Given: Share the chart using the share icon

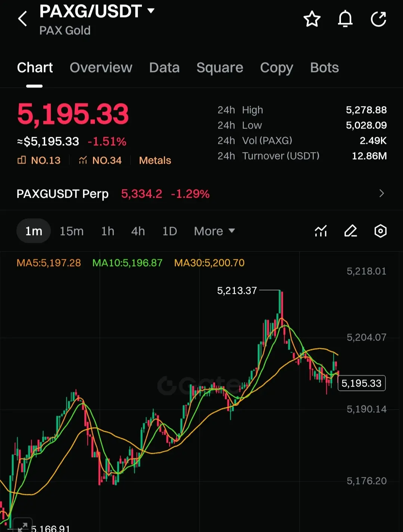Looking at the screenshot, I should [x=378, y=19].
